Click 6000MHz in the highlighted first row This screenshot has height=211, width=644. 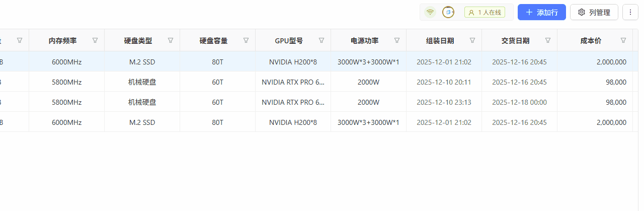click(x=66, y=62)
